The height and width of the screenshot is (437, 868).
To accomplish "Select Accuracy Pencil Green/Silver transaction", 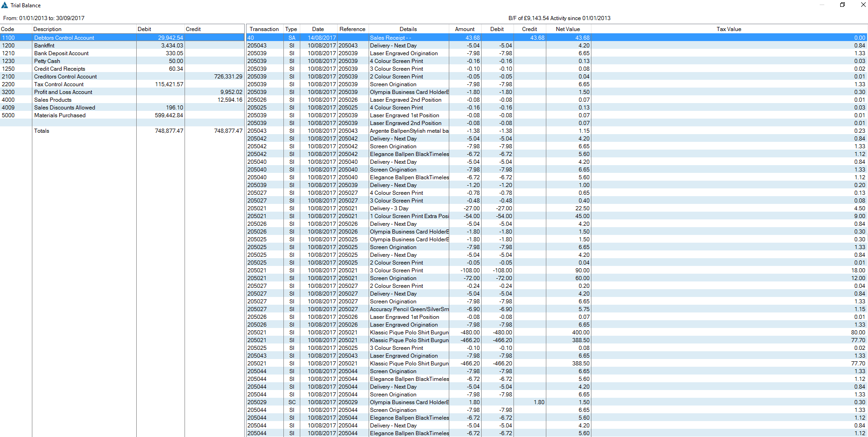I will (x=557, y=309).
